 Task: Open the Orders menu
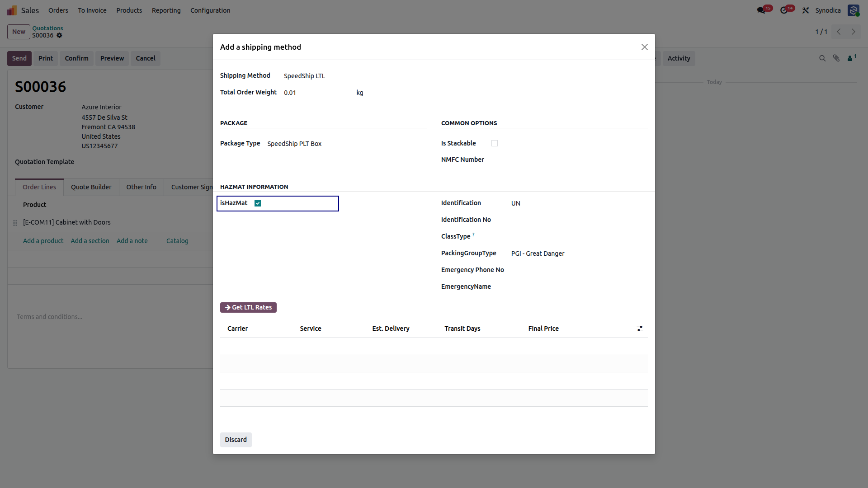(58, 10)
